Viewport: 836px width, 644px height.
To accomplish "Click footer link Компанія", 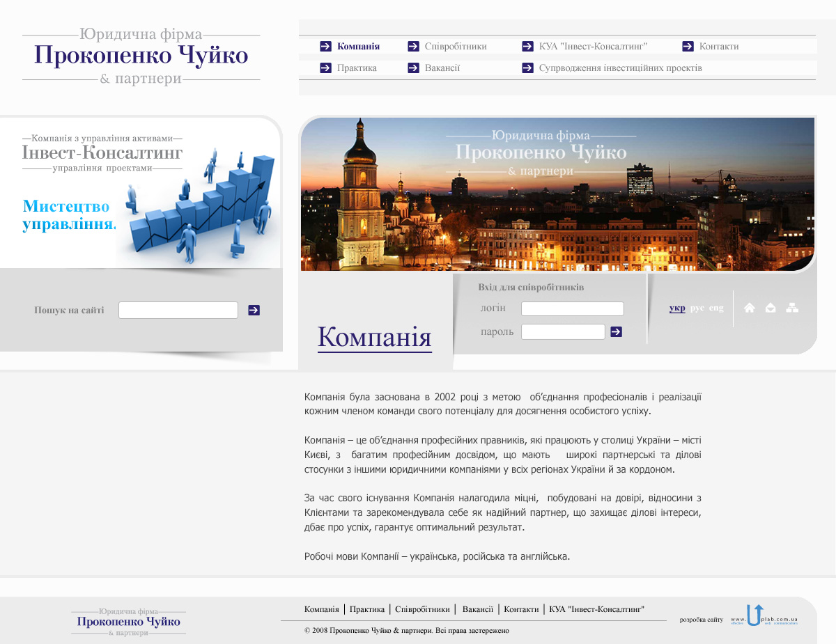I will point(322,609).
